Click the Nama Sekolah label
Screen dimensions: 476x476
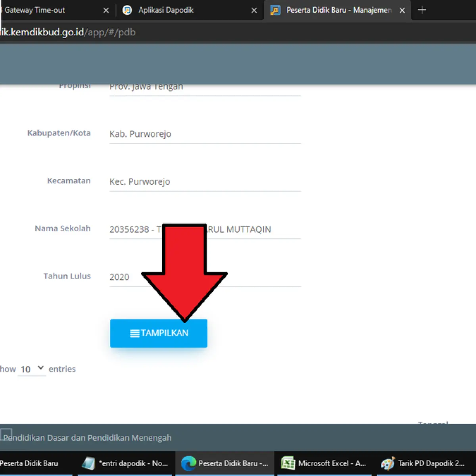pyautogui.click(x=63, y=228)
